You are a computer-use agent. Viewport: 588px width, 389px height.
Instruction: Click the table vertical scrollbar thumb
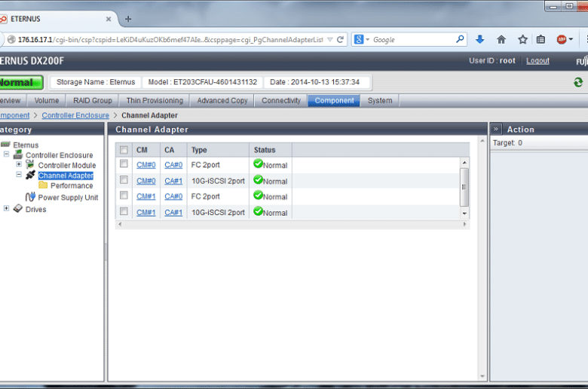coord(464,187)
